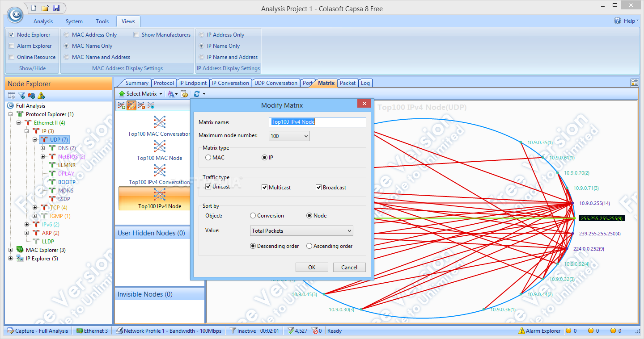Select the Top100 MAC Node matrix icon
This screenshot has width=644, height=339.
pos(160,146)
